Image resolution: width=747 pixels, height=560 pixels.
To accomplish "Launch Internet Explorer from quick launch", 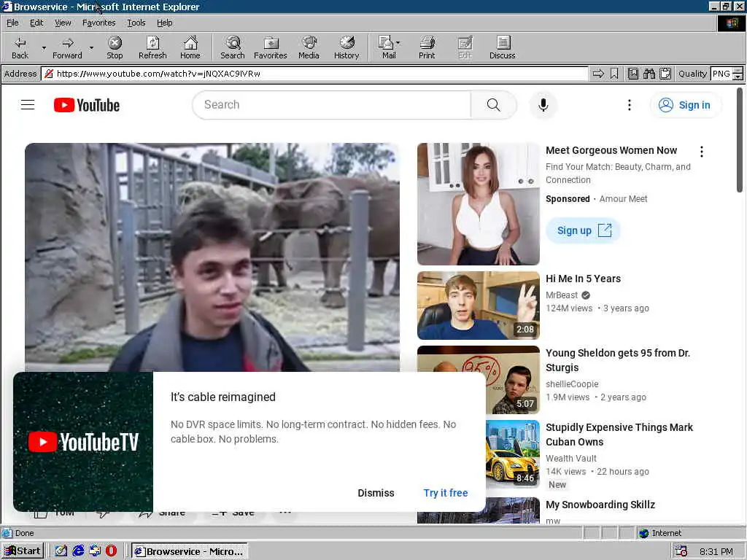I will click(78, 551).
